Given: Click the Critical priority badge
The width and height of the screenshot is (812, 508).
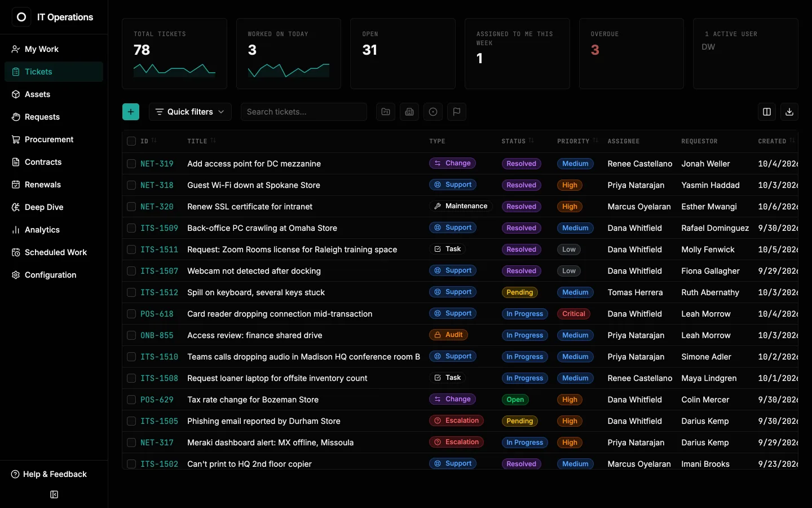Looking at the screenshot, I should pos(574,314).
